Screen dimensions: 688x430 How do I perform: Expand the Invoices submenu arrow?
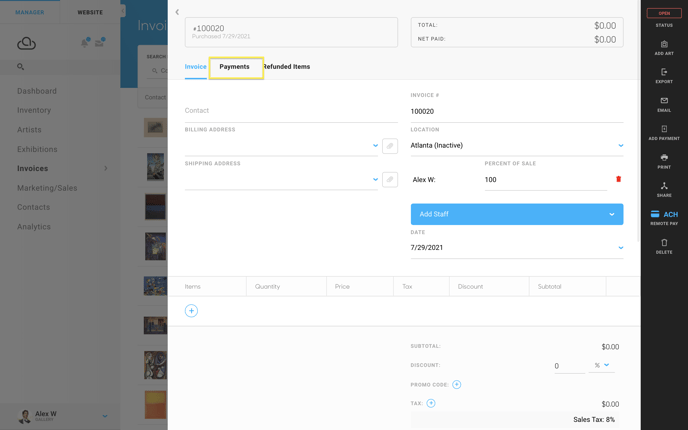106,168
